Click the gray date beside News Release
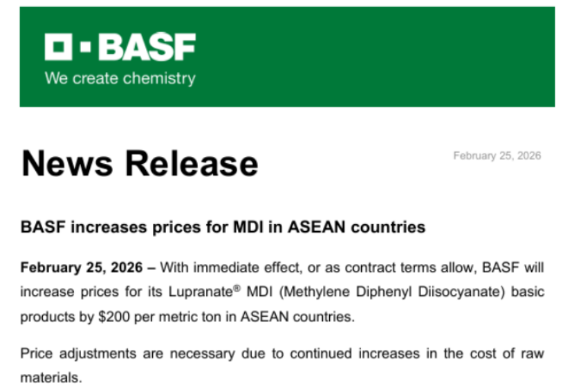The image size is (574, 392). click(x=497, y=156)
